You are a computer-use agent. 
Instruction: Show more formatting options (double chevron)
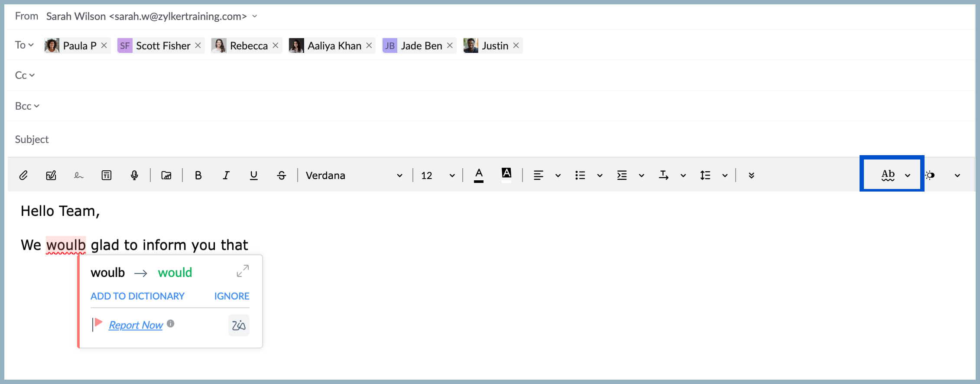click(751, 175)
